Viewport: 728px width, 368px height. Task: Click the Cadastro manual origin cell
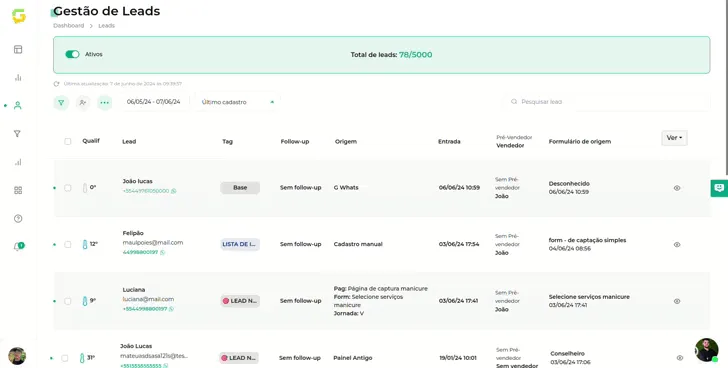[x=358, y=244]
